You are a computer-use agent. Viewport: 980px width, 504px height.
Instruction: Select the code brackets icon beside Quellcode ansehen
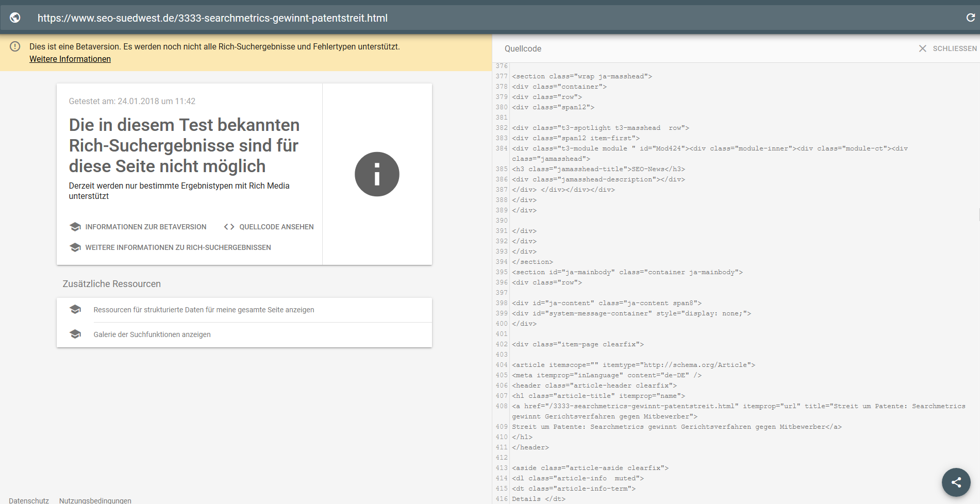[229, 227]
